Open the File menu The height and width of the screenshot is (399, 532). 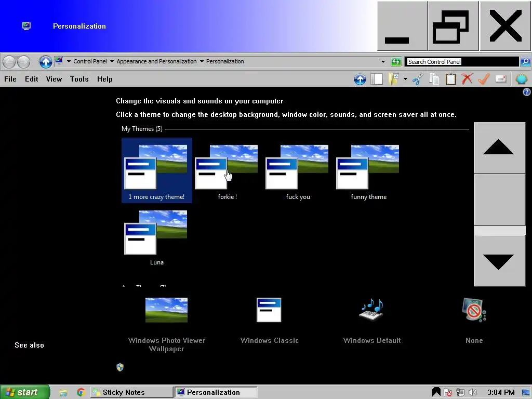tap(10, 79)
